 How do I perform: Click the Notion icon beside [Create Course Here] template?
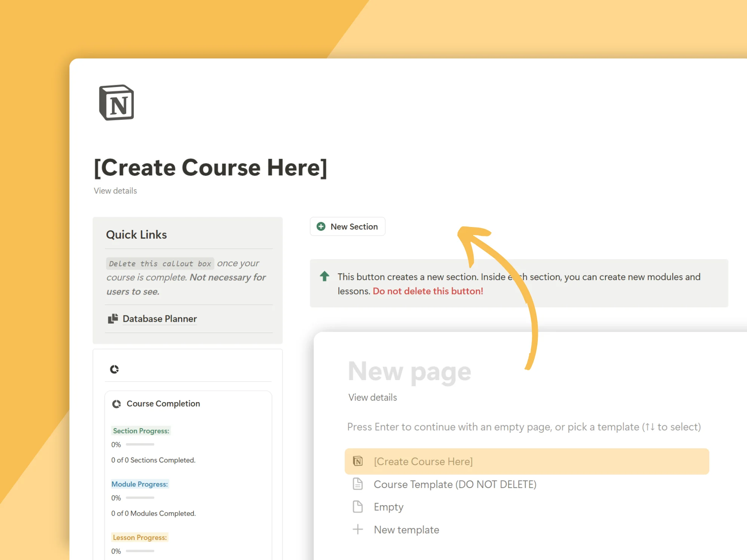tap(358, 461)
